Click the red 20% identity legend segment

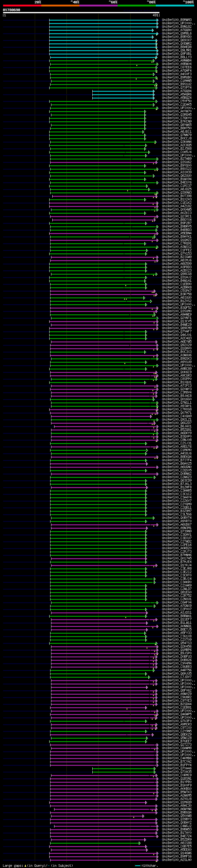[x=22, y=6]
